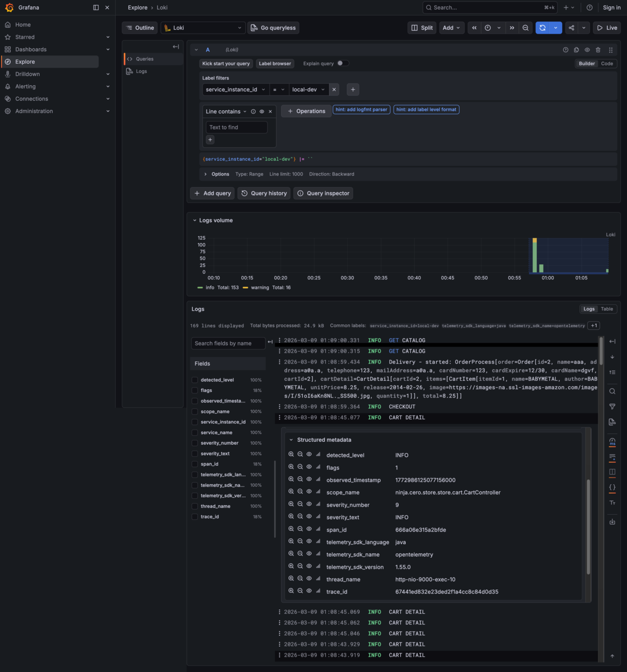Click the Text to find input
627x672 pixels.
237,127
